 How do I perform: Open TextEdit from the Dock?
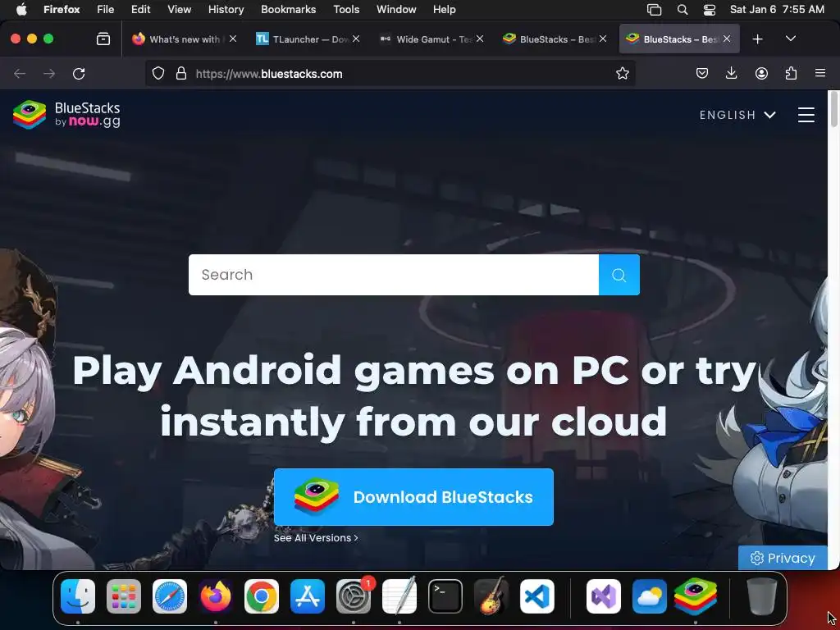click(399, 596)
